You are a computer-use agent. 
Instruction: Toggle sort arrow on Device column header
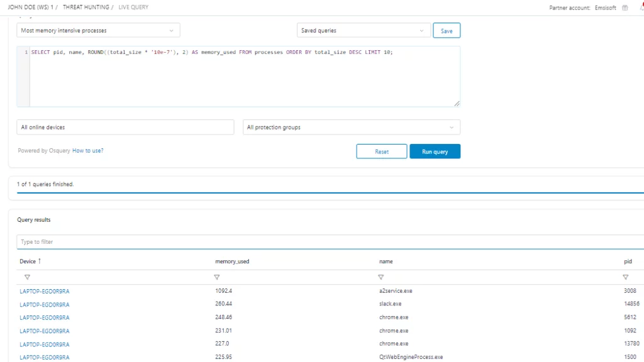[x=40, y=261]
